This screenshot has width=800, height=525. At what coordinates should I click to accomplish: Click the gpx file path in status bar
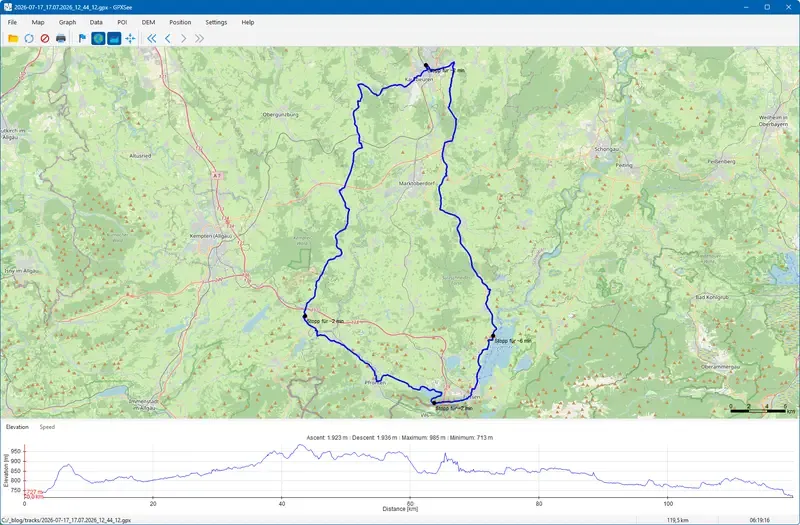66,520
